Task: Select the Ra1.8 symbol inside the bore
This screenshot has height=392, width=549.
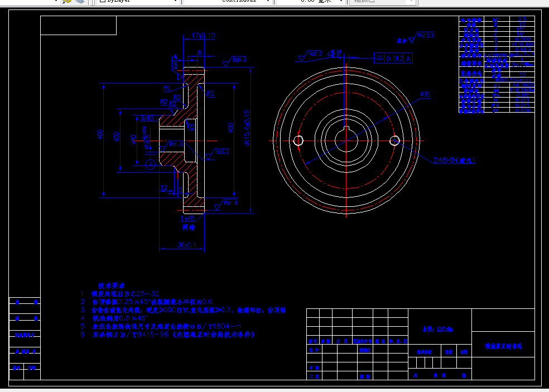Action: click(x=171, y=145)
